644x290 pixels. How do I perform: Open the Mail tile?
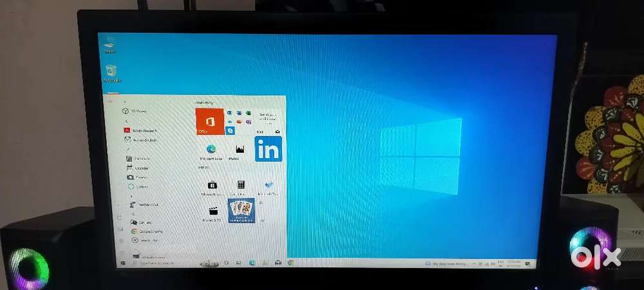pos(268,122)
